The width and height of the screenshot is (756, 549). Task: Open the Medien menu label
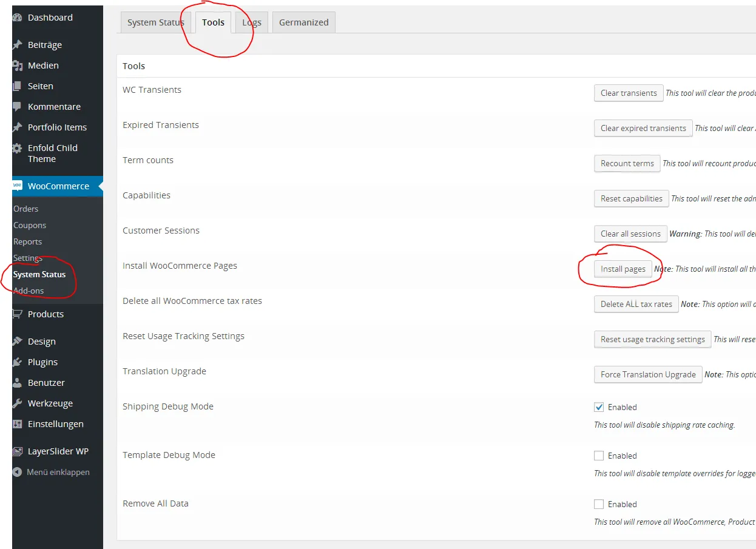pyautogui.click(x=43, y=66)
